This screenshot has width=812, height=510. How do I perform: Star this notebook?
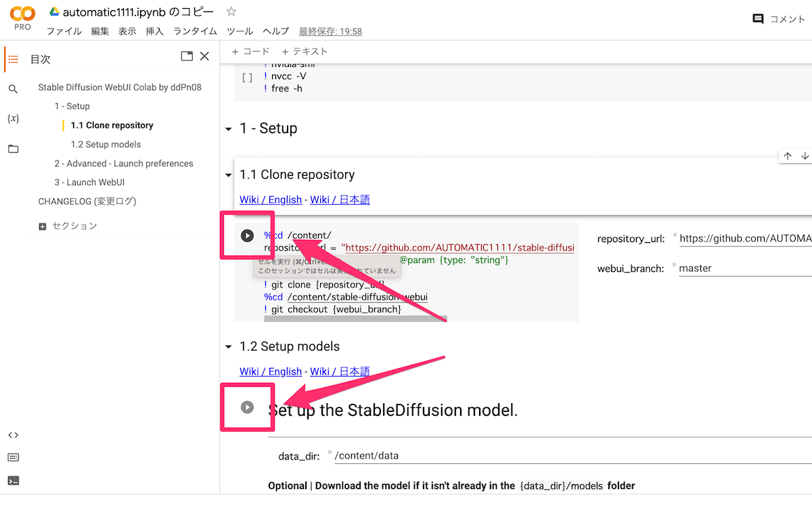coord(231,11)
